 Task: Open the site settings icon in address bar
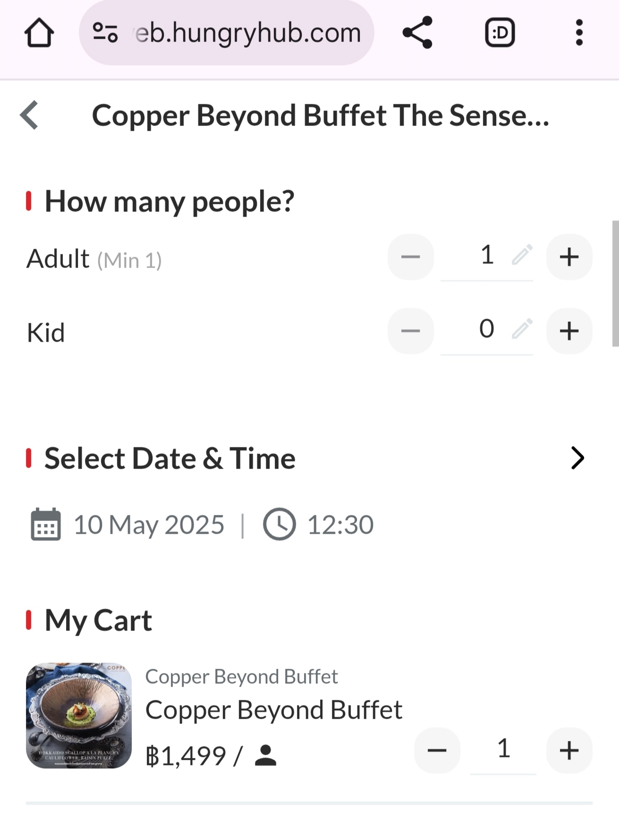tap(105, 33)
